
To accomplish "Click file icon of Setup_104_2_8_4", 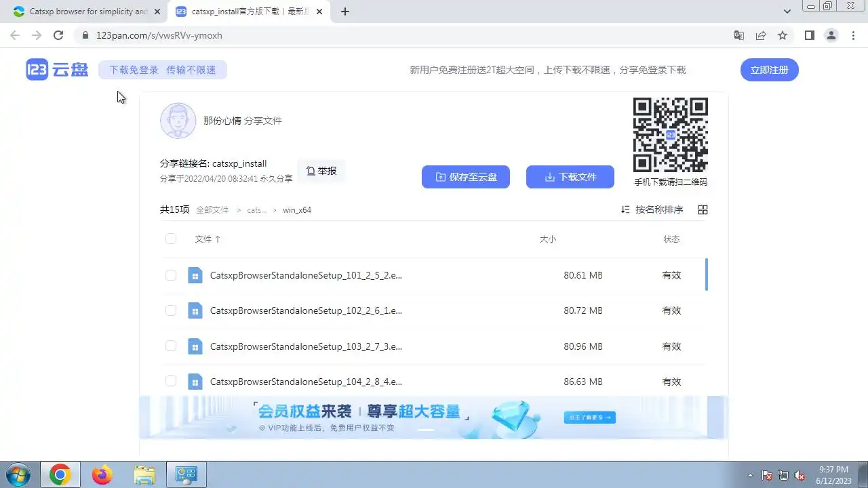I will (x=195, y=382).
